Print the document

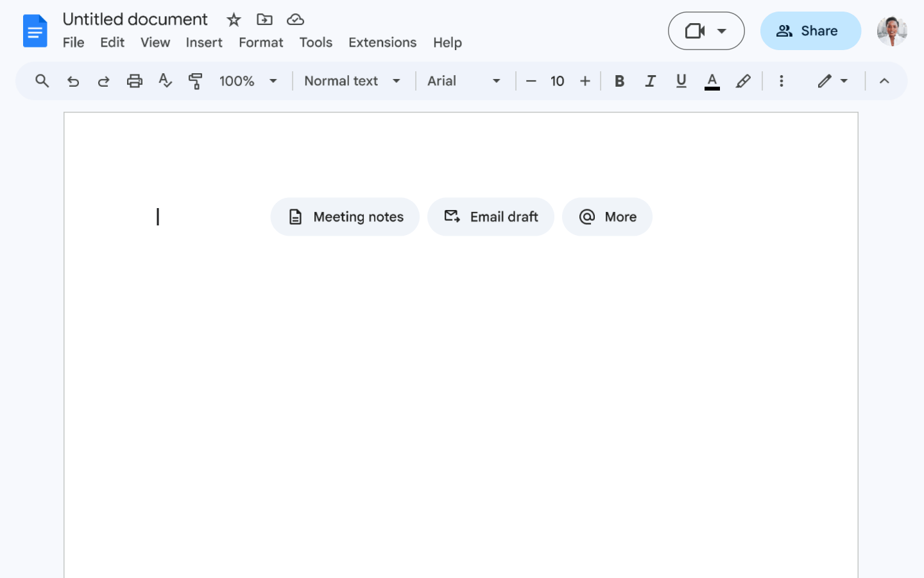coord(134,81)
